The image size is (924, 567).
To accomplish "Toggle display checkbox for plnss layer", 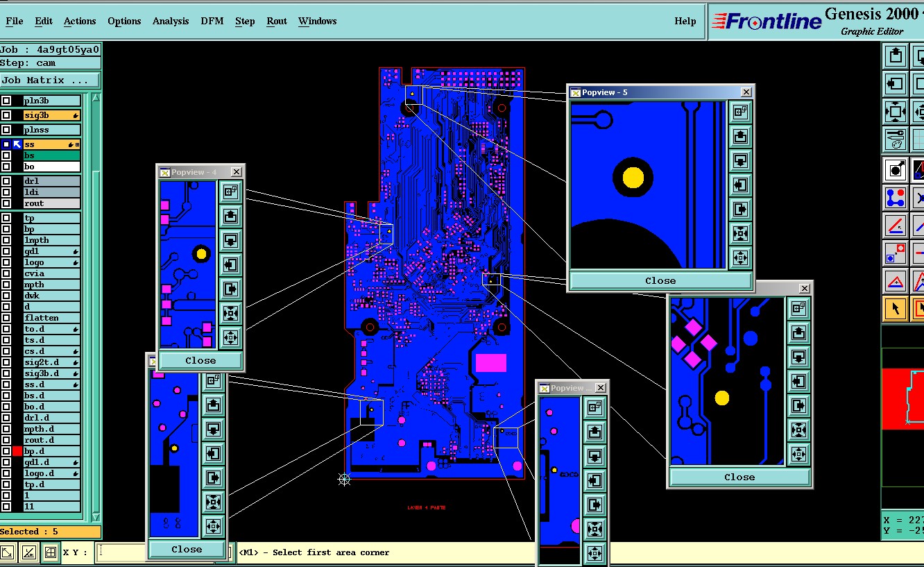I will (x=6, y=130).
